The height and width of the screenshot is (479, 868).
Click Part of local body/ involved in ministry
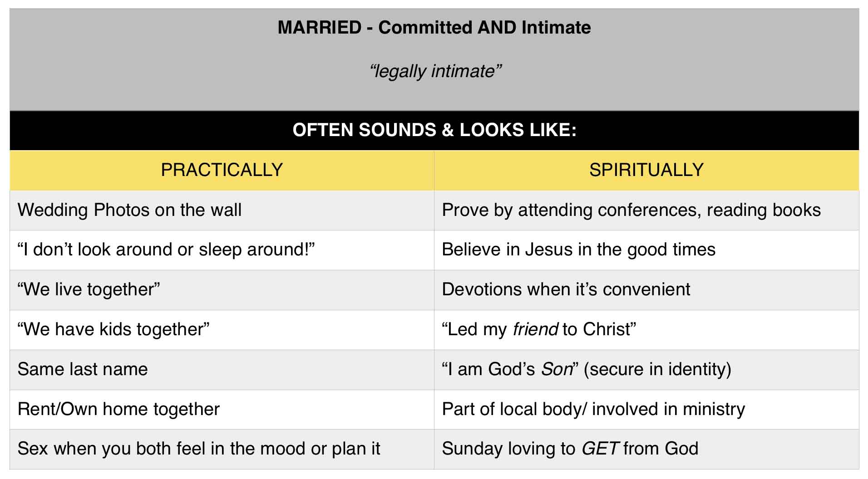tap(646, 410)
